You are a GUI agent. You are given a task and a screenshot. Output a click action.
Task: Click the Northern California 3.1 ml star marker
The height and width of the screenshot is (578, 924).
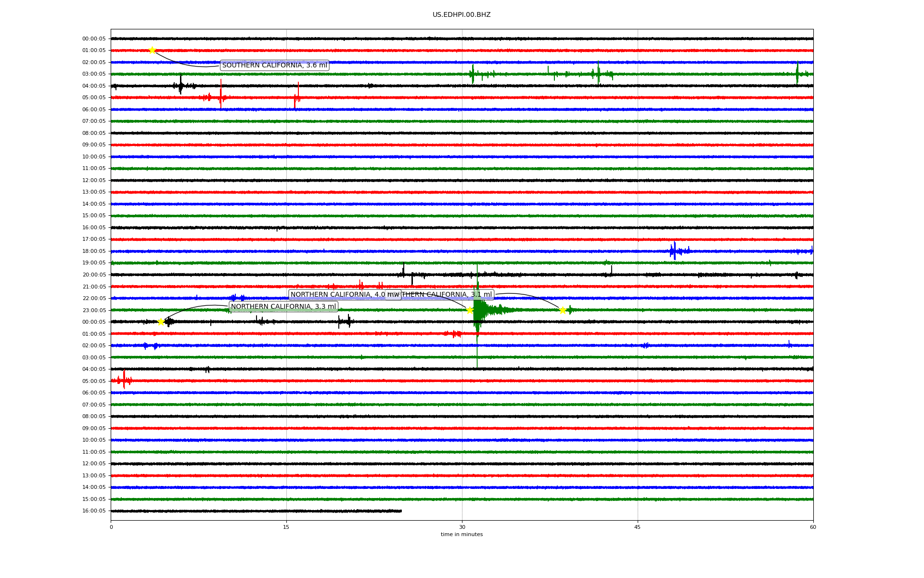point(563,310)
